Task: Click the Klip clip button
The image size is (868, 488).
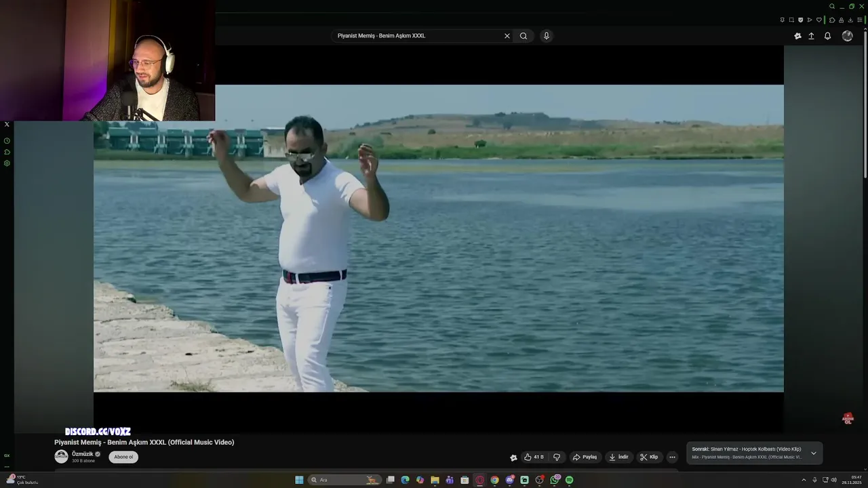Action: [649, 457]
